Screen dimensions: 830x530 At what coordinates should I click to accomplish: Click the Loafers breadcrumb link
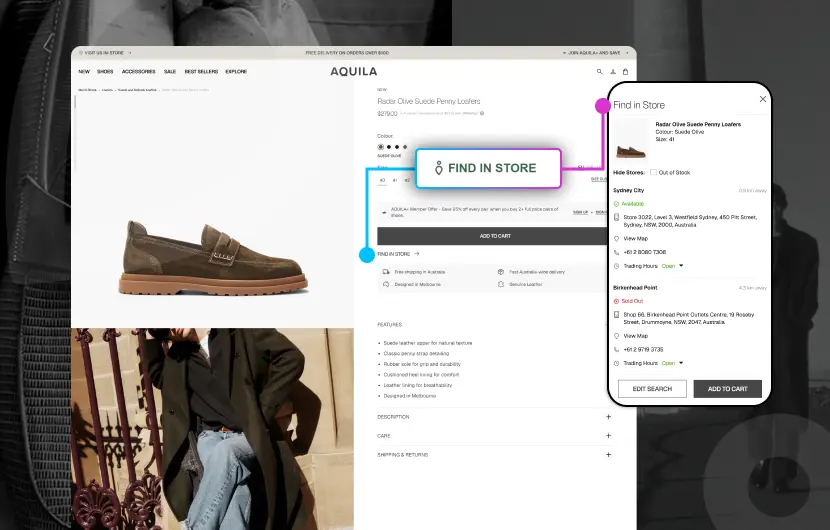click(107, 90)
